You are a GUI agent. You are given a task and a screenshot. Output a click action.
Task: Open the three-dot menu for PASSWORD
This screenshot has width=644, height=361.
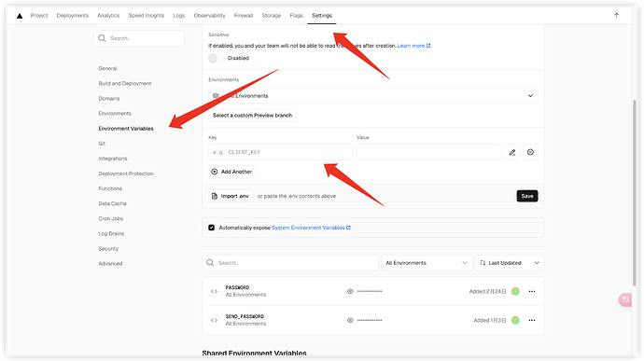click(x=532, y=291)
